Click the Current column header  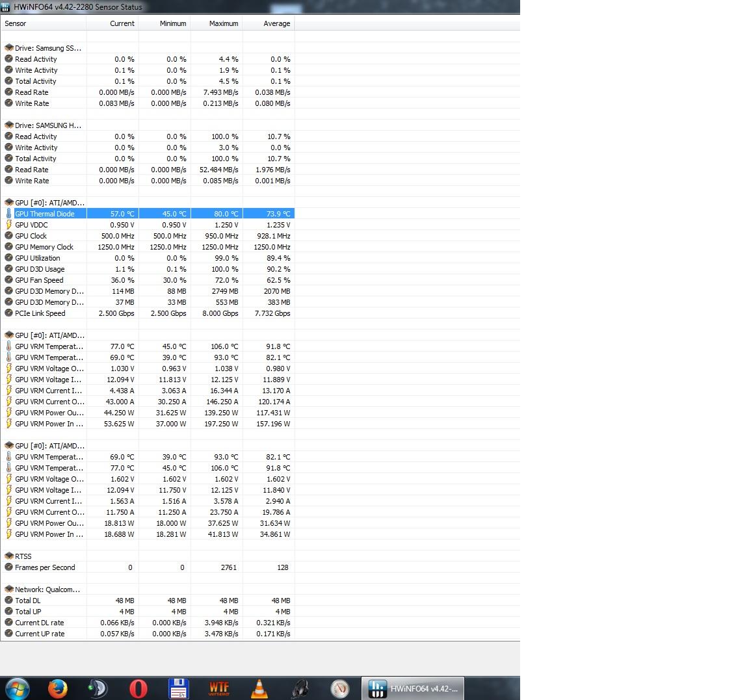[x=112, y=23]
